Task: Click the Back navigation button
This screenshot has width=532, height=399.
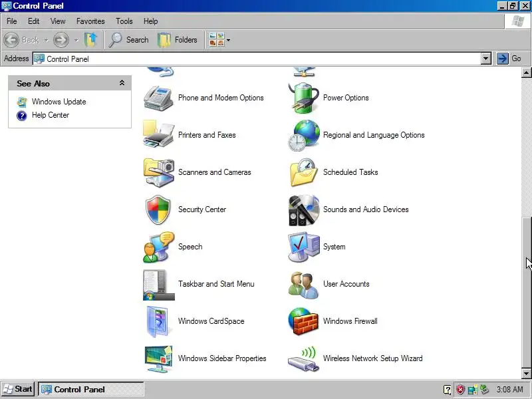Action: [x=21, y=40]
